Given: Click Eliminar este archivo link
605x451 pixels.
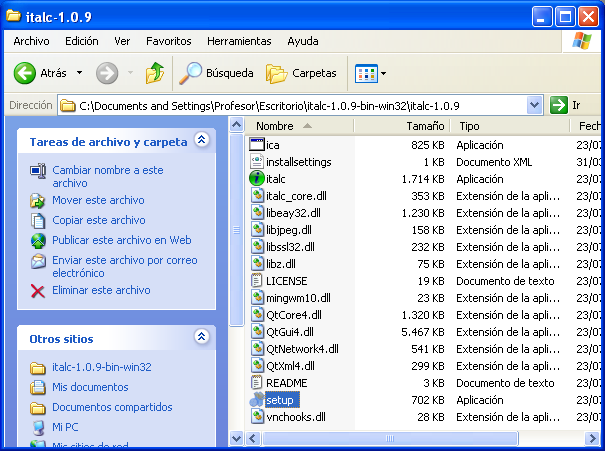Looking at the screenshot, I should pos(101,290).
